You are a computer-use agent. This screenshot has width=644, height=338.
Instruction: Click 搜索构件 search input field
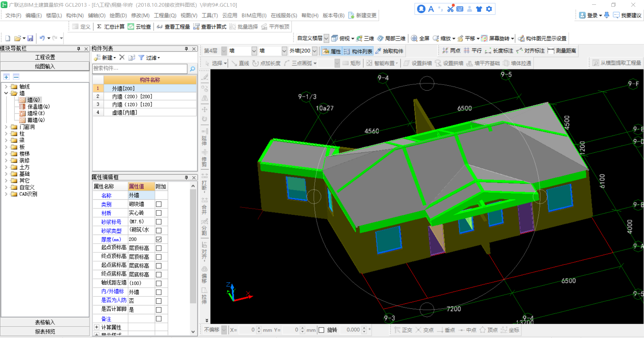pyautogui.click(x=140, y=68)
